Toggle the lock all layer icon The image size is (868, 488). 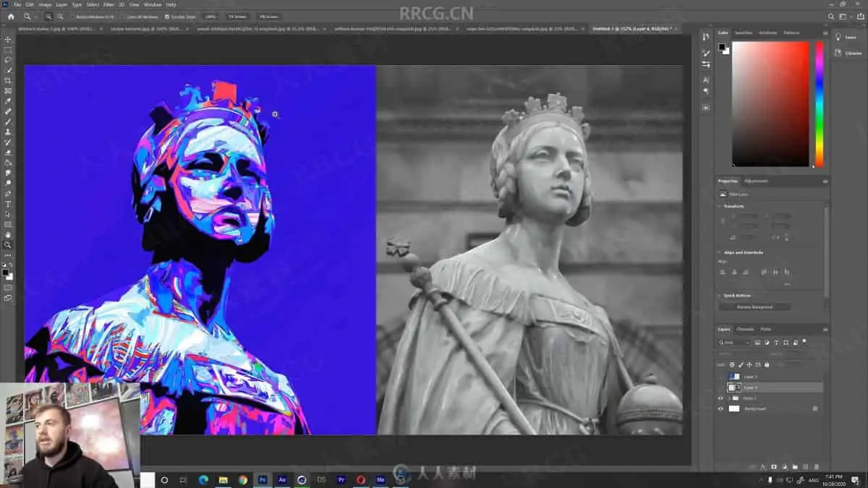(767, 364)
